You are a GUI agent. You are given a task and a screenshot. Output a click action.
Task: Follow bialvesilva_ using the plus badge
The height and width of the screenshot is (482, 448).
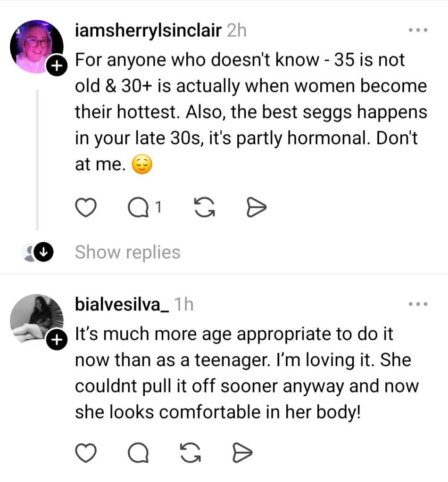coord(56,339)
